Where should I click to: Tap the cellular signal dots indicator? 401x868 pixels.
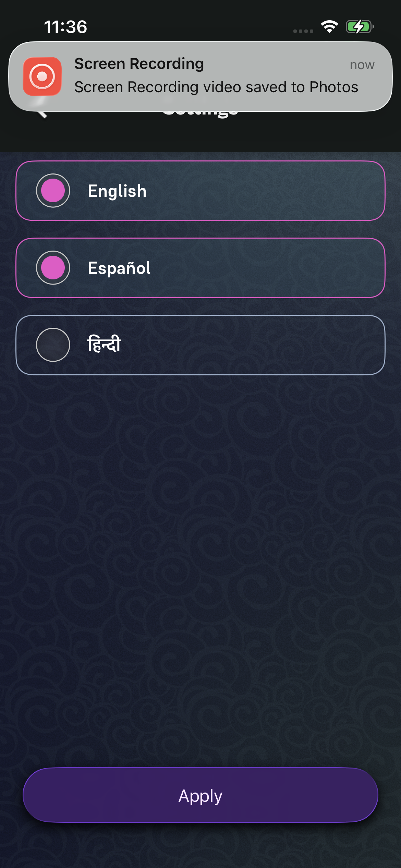tap(303, 31)
